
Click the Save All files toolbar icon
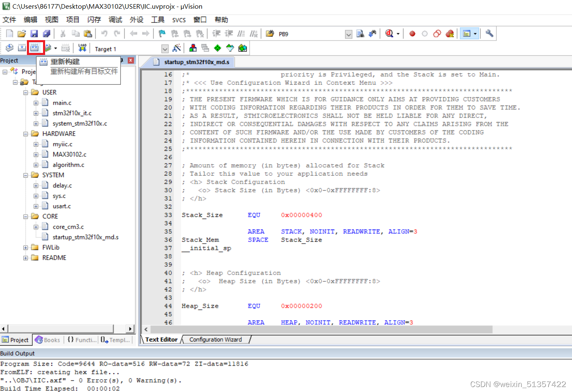(x=47, y=33)
